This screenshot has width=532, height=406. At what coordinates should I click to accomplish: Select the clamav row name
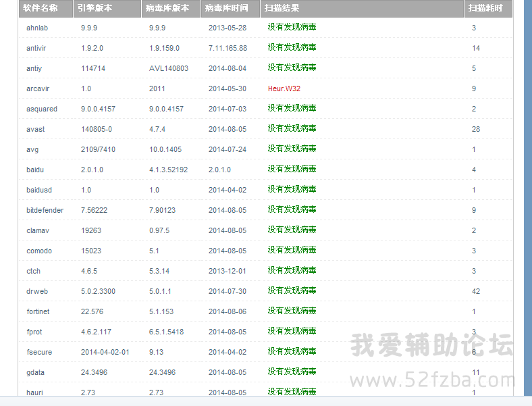click(38, 231)
